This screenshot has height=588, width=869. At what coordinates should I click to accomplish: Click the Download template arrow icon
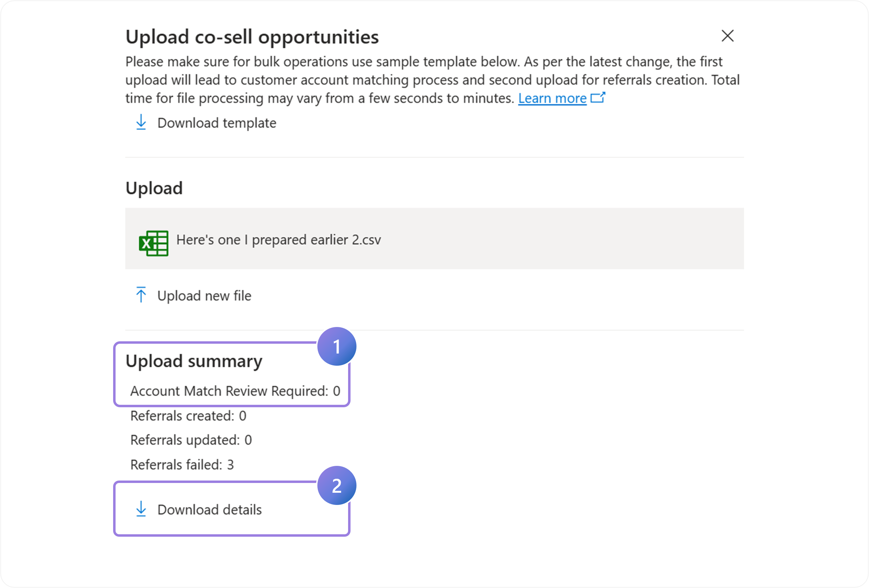141,122
